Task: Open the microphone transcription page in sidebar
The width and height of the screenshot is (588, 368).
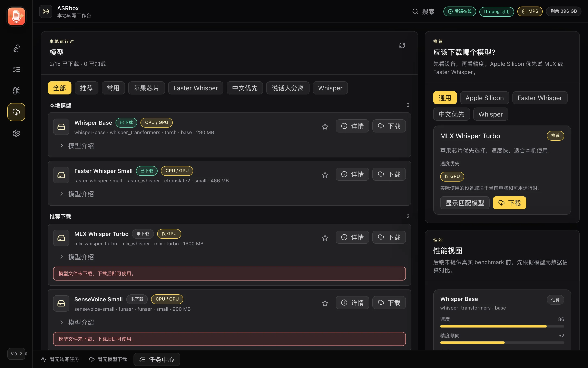Action: 16,48
